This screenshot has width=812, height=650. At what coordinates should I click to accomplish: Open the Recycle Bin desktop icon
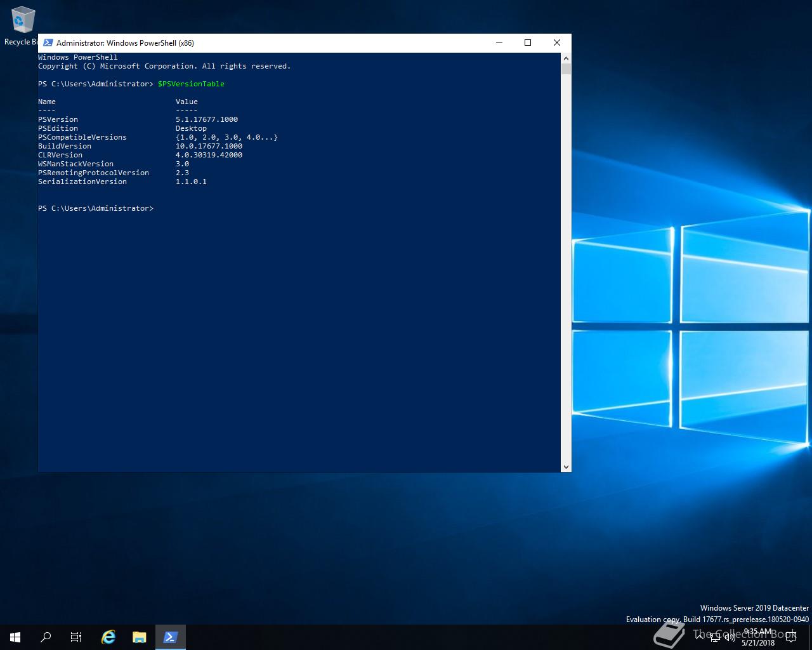pyautogui.click(x=22, y=25)
